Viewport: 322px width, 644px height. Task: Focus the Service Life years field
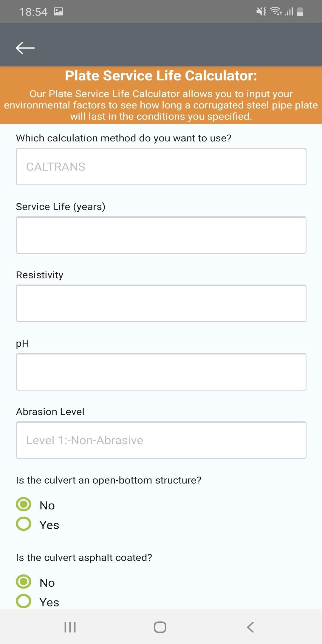pos(161,235)
